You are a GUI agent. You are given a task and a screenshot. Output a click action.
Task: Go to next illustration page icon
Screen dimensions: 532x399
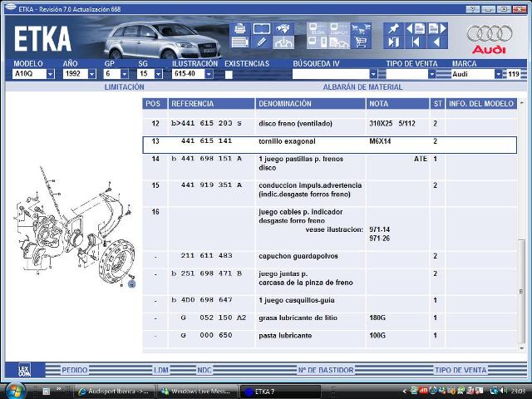(436, 29)
